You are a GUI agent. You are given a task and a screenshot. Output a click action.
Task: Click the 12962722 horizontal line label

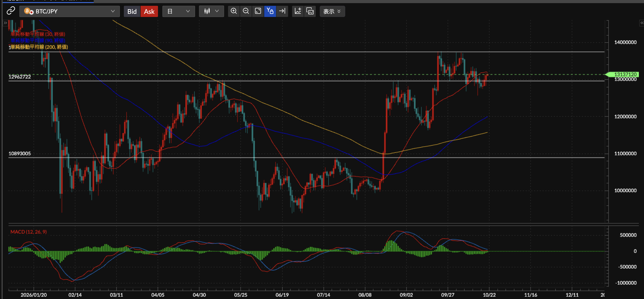[20, 77]
